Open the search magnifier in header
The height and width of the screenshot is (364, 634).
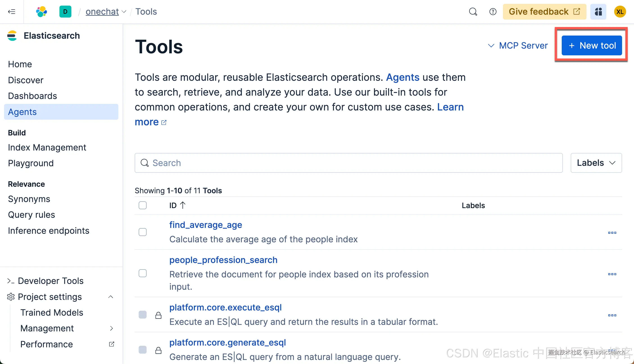tap(473, 11)
